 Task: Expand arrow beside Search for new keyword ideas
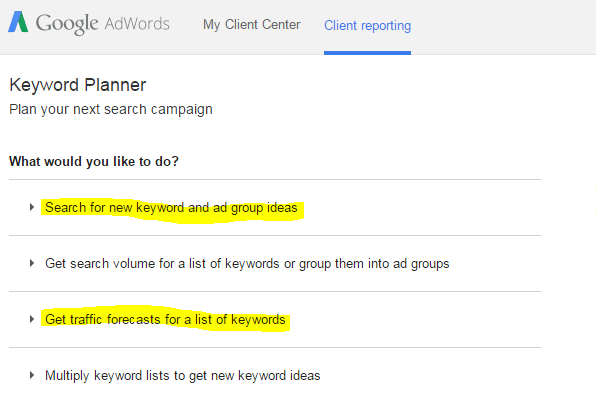tap(32, 207)
